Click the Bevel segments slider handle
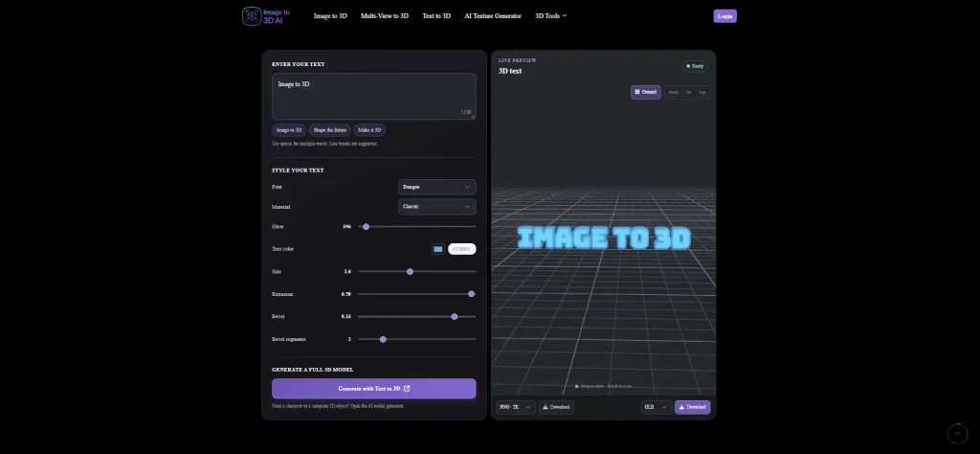Image resolution: width=980 pixels, height=454 pixels. click(383, 339)
